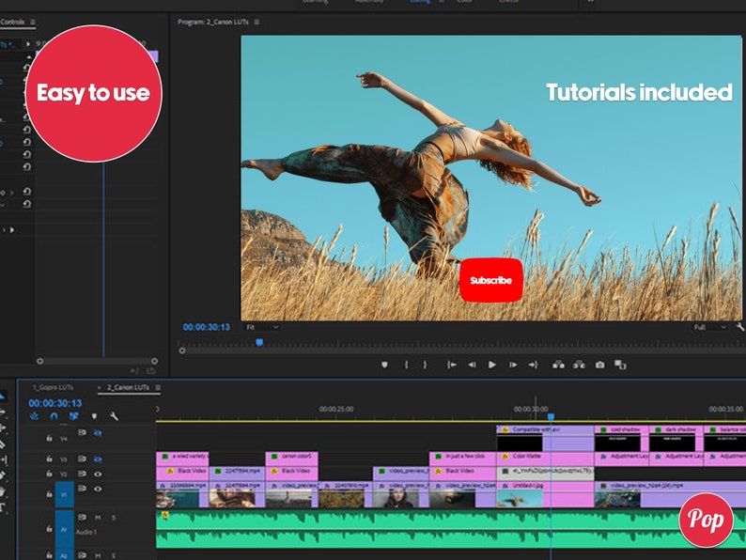Lock track V4 with padlock
The width and height of the screenshot is (746, 560).
coord(49,438)
